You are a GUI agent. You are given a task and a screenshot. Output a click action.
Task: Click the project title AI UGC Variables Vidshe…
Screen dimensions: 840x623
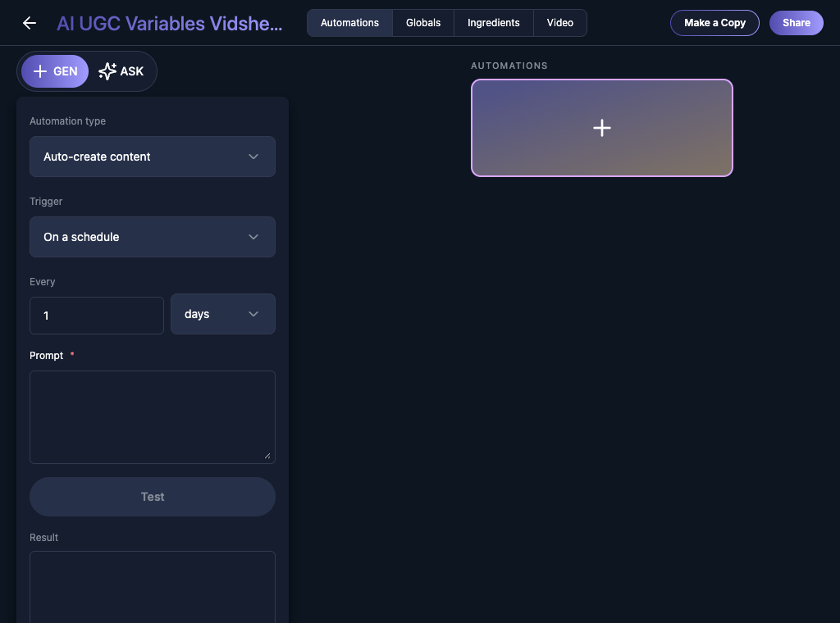coord(169,24)
